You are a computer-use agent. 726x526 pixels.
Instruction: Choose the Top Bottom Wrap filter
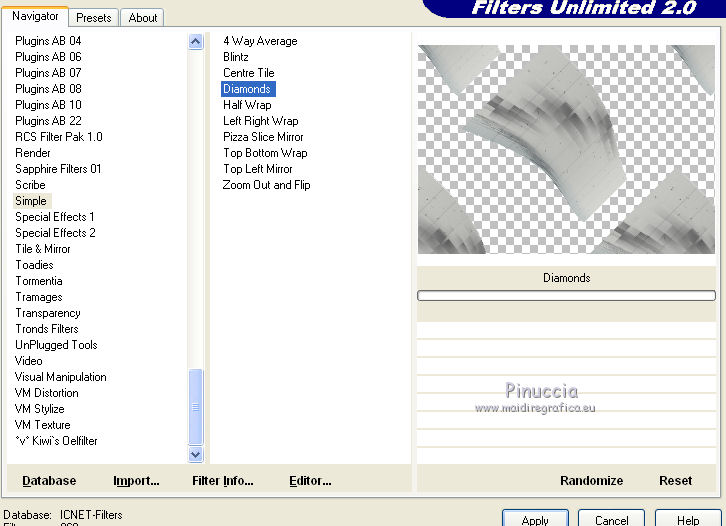pyautogui.click(x=265, y=153)
